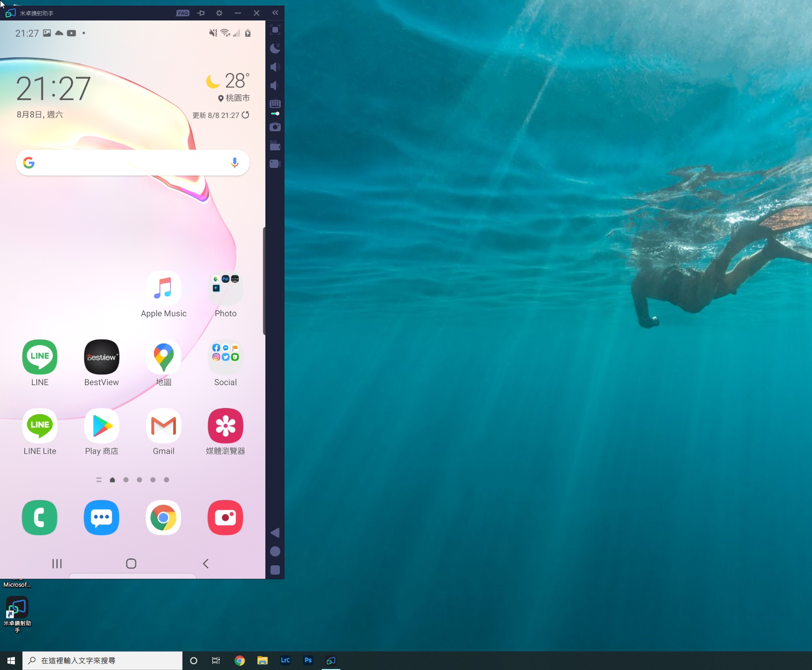
Task: Open Google Maps (地圖) app
Action: tap(163, 363)
